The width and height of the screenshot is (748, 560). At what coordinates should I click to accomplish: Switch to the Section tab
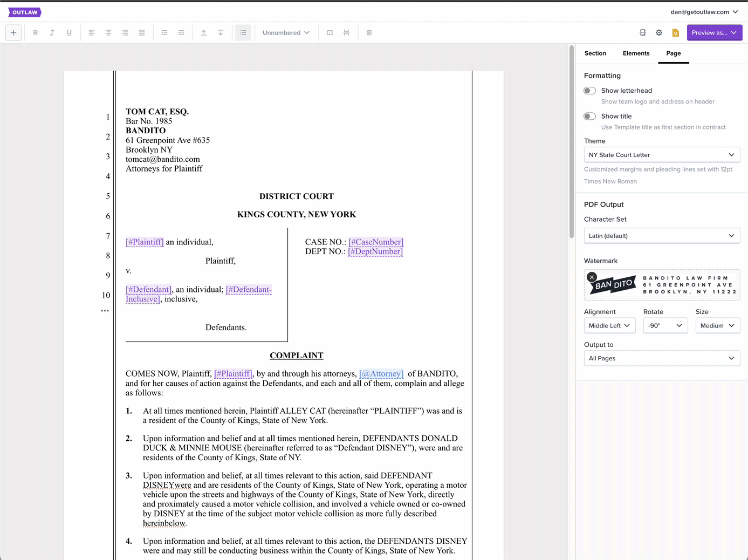coord(595,53)
